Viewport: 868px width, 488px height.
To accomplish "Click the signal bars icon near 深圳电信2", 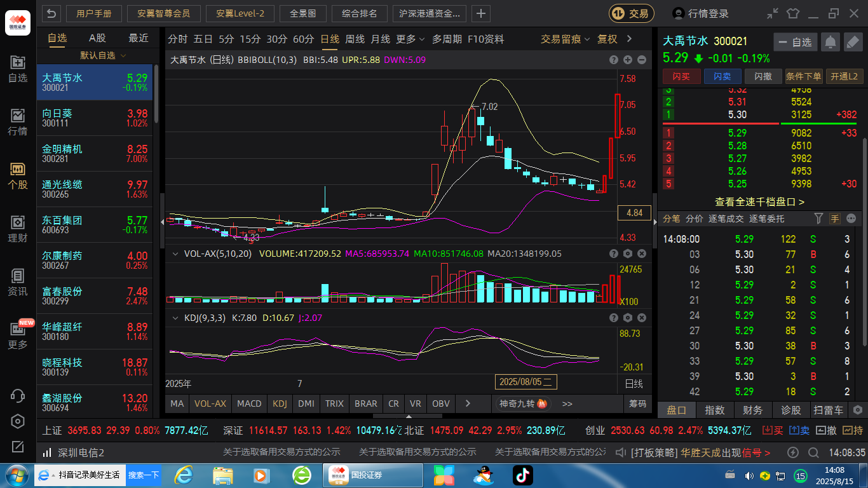I will point(47,453).
